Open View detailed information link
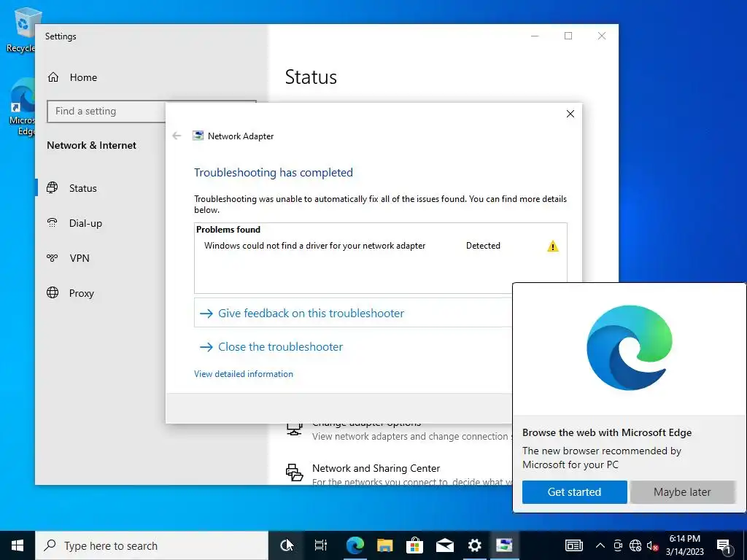 click(244, 374)
